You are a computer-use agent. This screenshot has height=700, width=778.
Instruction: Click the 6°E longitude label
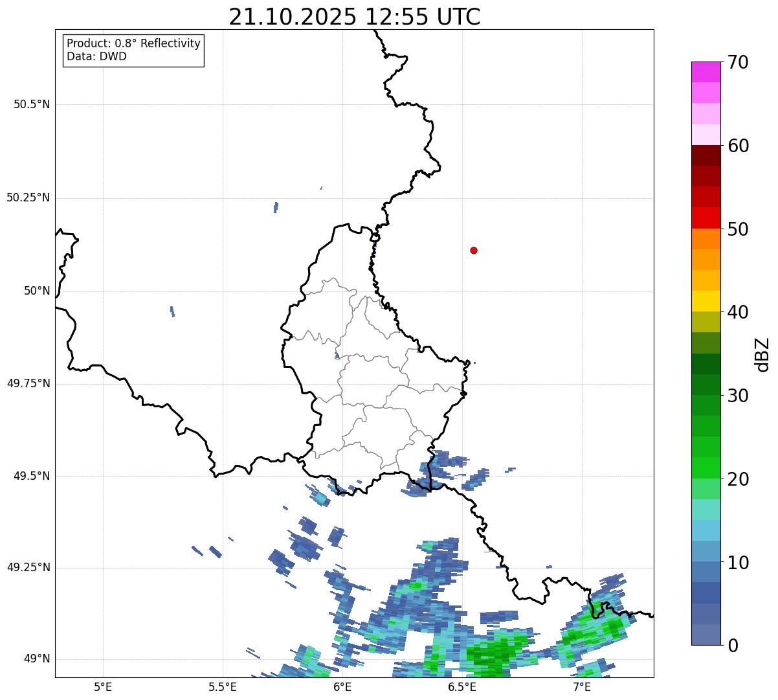click(x=342, y=687)
